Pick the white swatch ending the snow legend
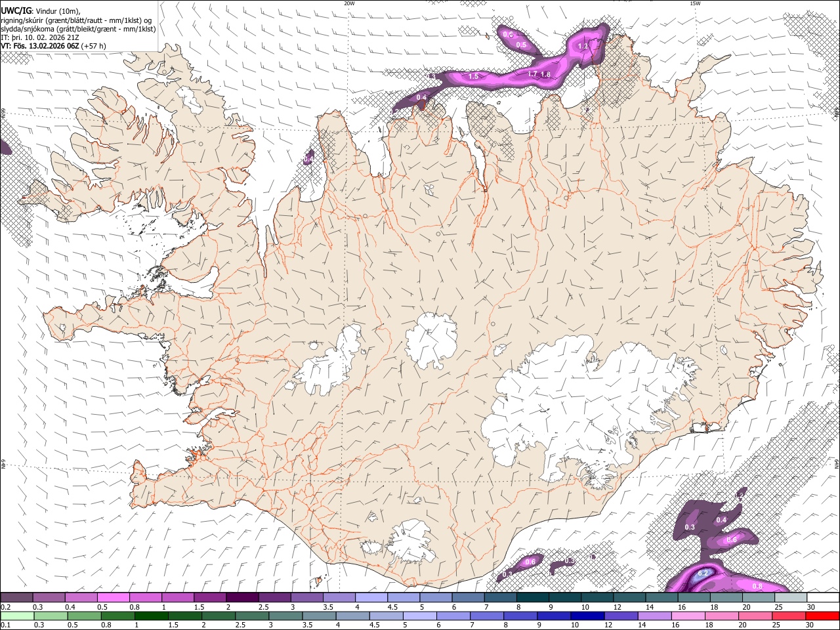The image size is (840, 630). coord(823,597)
